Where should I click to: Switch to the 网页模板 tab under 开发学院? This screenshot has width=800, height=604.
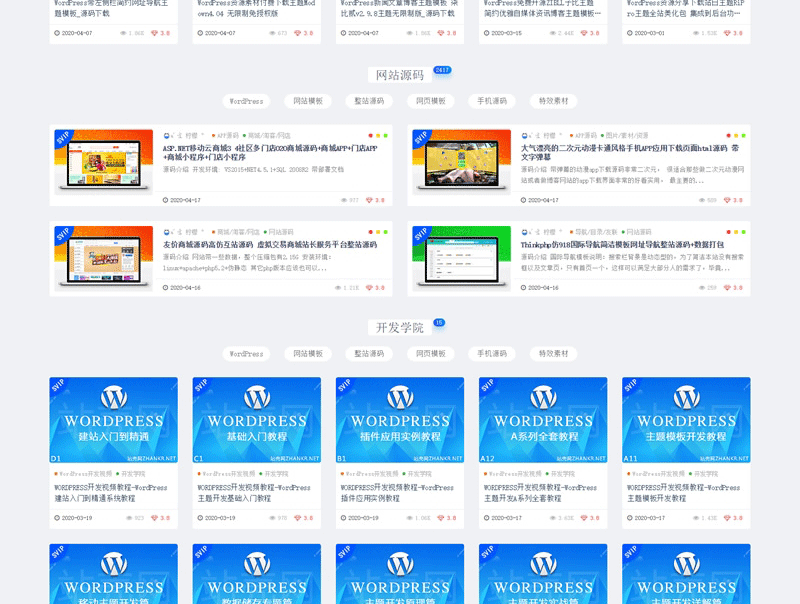431,354
